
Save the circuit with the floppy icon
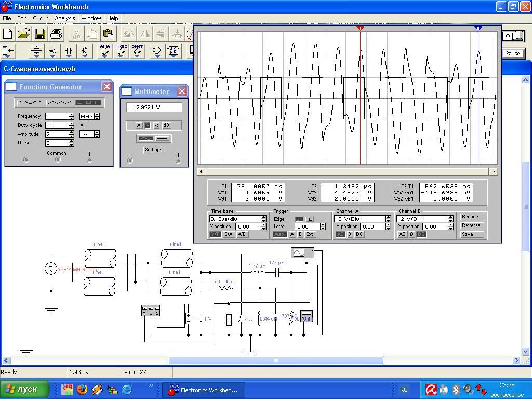pos(39,34)
